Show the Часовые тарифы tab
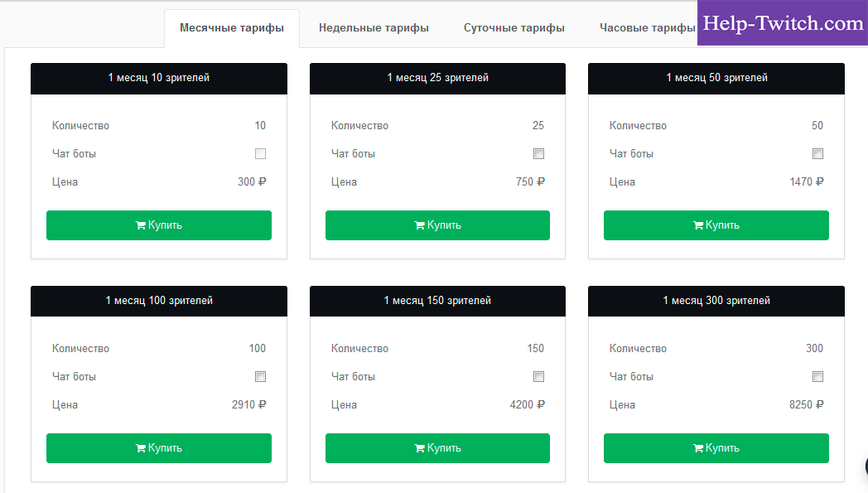Screen dimensions: 868x493 point(647,28)
